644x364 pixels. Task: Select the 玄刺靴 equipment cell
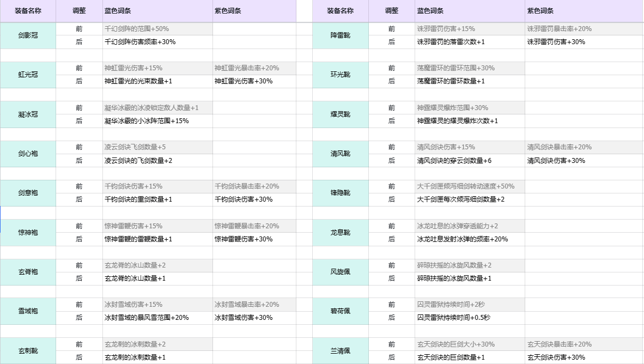click(x=28, y=351)
